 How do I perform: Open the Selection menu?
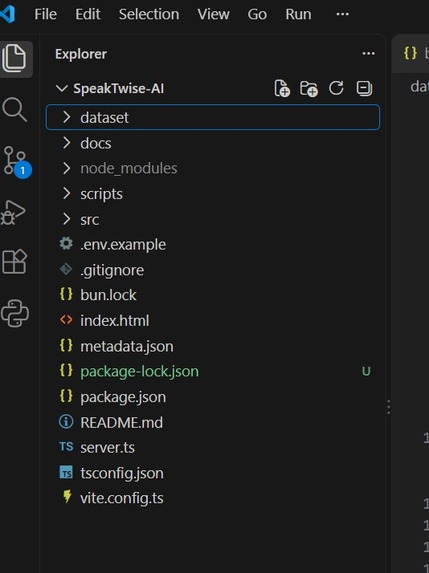[x=149, y=14]
